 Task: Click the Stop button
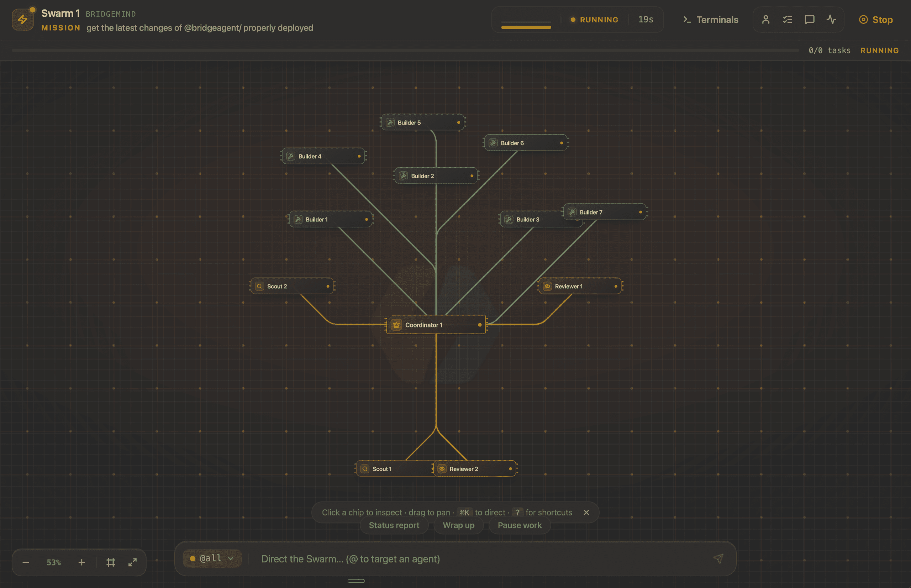875,20
